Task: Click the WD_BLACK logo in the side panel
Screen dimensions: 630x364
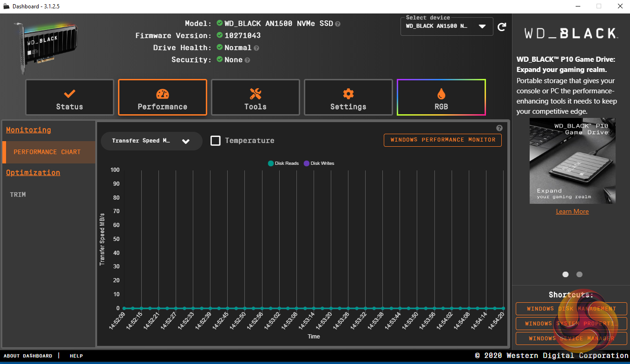Action: pyautogui.click(x=571, y=33)
